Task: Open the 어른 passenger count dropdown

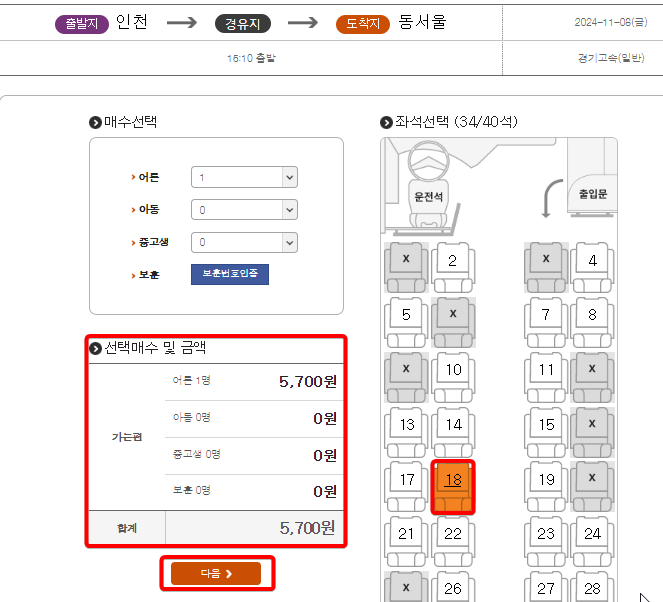Action: tap(244, 177)
